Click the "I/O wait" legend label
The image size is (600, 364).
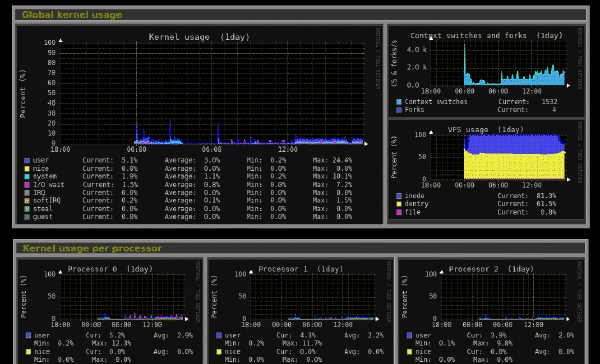pyautogui.click(x=49, y=185)
